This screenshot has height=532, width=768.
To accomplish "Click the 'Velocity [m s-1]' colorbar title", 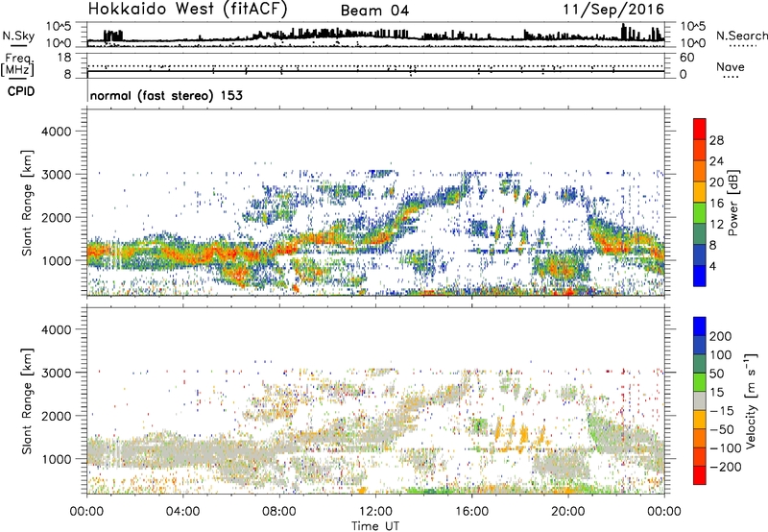I will coord(751,400).
